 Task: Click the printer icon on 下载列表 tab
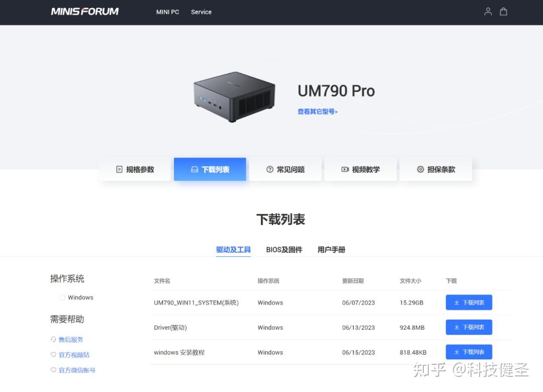tap(195, 169)
